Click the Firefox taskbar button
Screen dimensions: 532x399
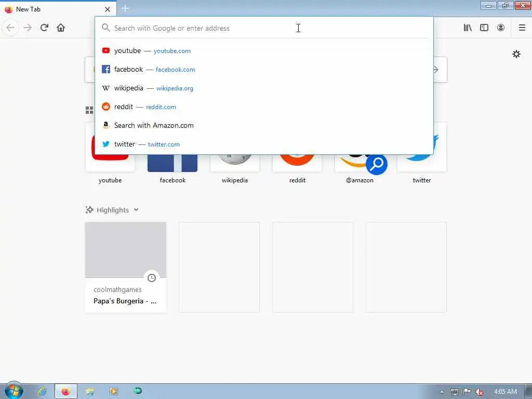tap(66, 391)
